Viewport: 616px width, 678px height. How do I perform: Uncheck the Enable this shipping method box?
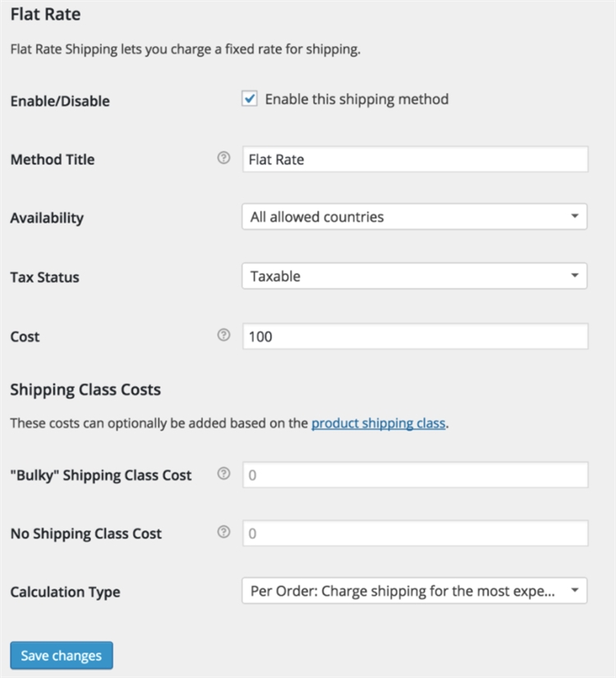(251, 98)
